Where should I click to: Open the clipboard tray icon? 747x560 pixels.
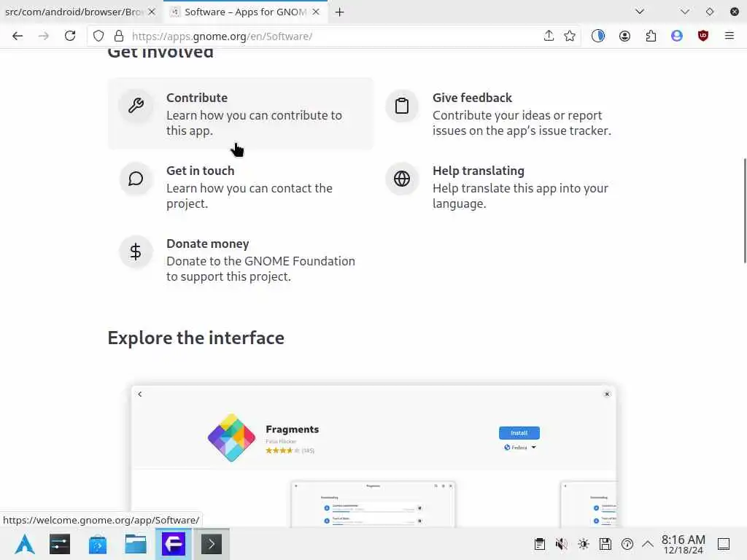(540, 544)
